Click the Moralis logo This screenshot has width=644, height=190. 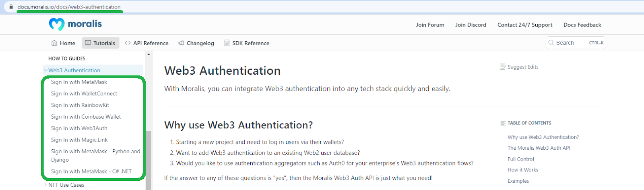coord(75,24)
